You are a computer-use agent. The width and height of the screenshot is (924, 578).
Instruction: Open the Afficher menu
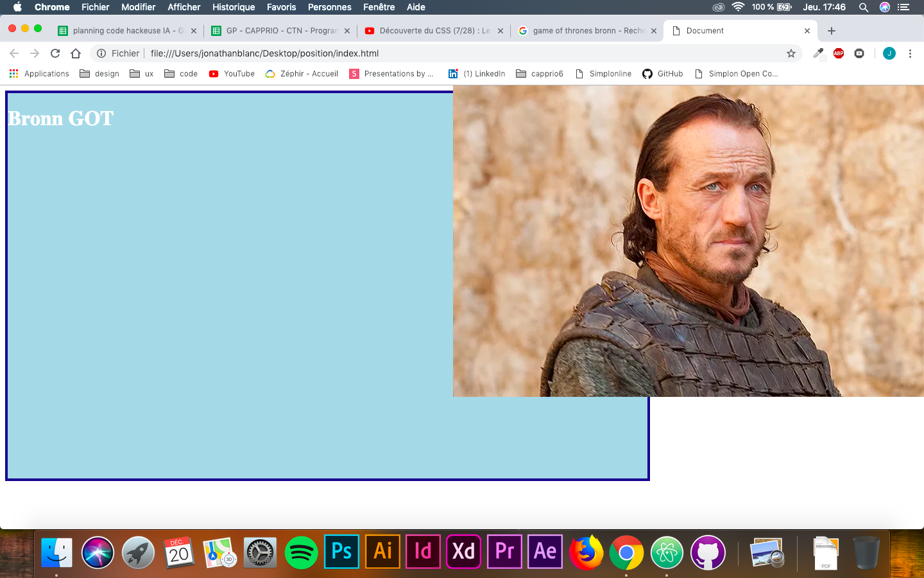coord(184,7)
